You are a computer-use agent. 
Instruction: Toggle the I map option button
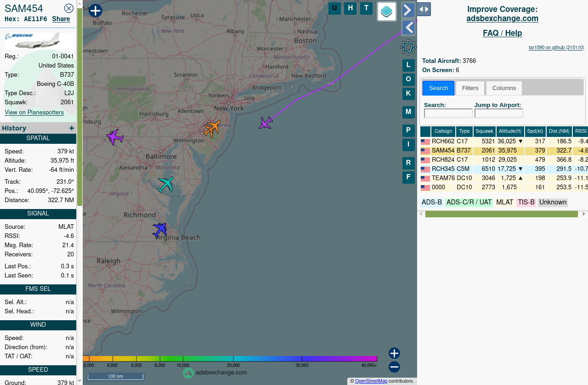click(408, 145)
